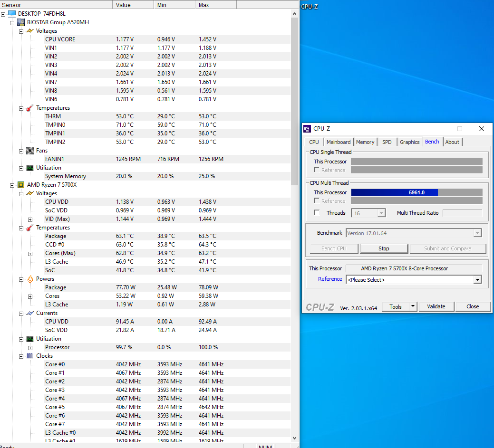
Task: Open the Please Select reference processor dropdown
Action: 478,279
